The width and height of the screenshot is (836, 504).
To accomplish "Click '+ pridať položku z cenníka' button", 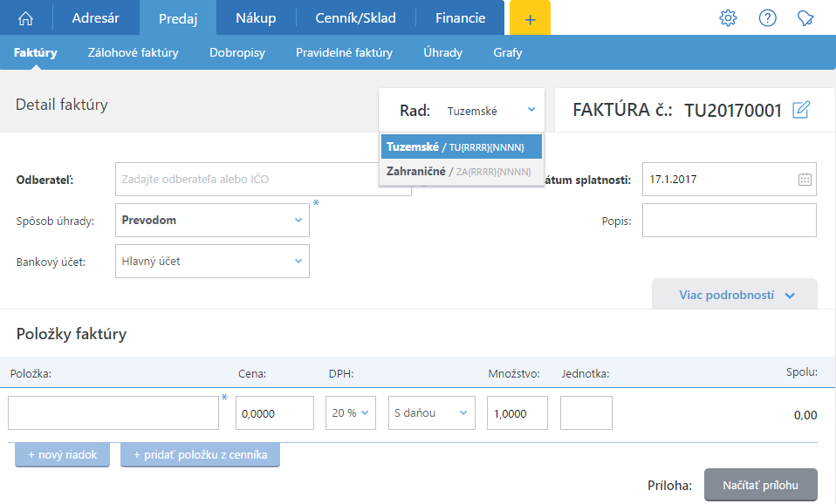I will [200, 455].
